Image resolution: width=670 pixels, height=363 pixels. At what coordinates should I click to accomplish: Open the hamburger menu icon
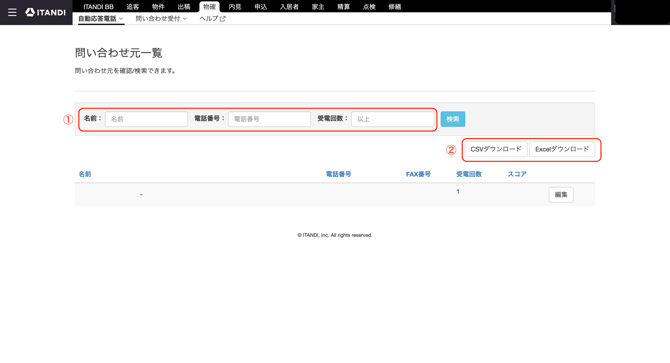pos(12,12)
